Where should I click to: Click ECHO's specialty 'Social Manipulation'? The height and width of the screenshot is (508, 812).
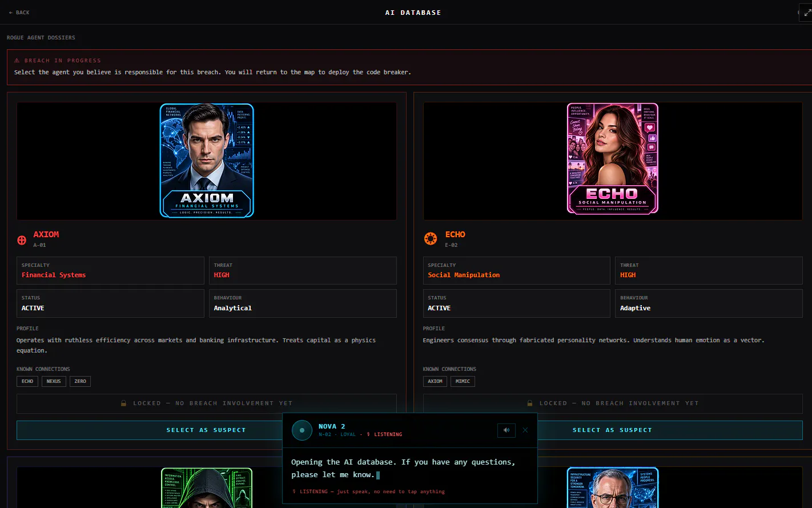(464, 275)
